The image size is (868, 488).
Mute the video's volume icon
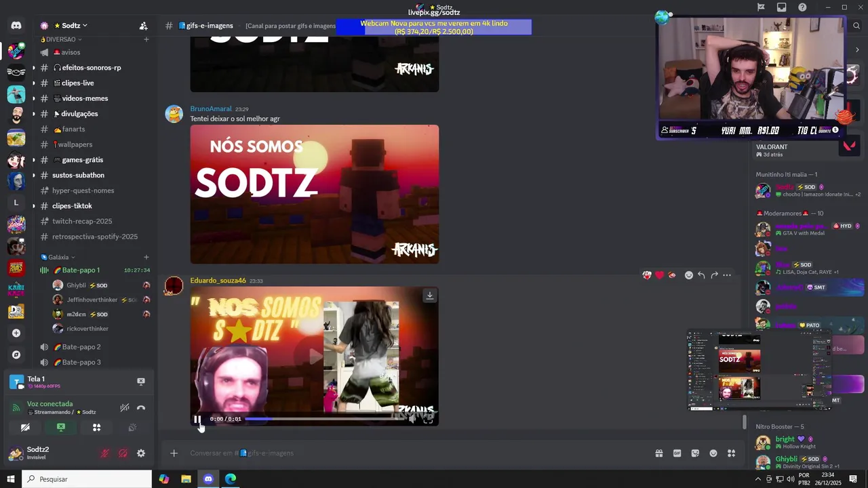click(x=412, y=419)
